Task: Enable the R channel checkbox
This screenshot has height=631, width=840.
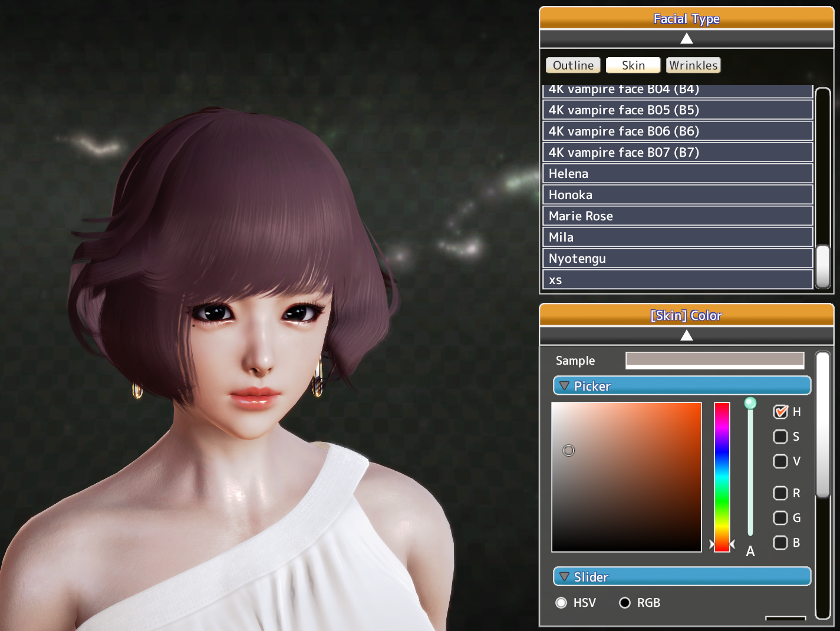Action: [x=780, y=493]
